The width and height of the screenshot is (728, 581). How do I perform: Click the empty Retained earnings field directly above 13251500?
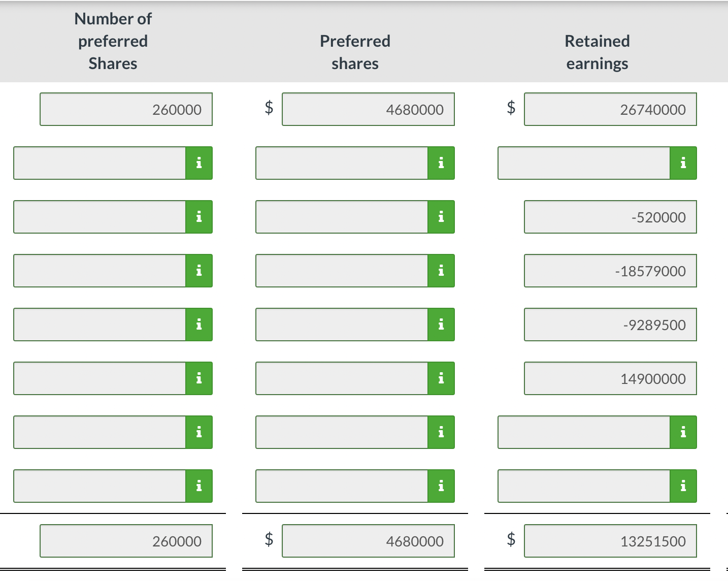(584, 486)
